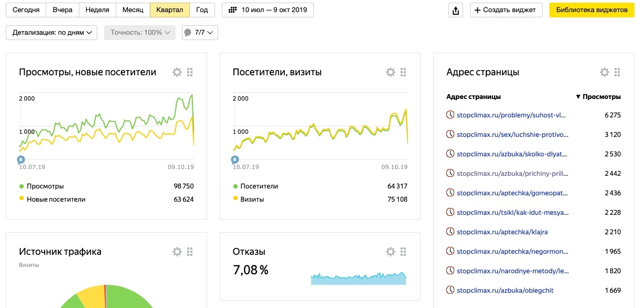Click clock icon beside stopclimax.ru/aptechka/klajra
The image size is (644, 308).
tap(450, 232)
